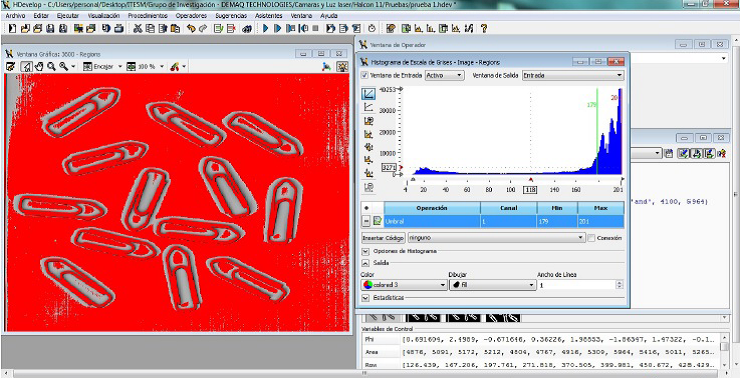
Task: Expand Opciones de Histograma section
Action: (x=365, y=252)
